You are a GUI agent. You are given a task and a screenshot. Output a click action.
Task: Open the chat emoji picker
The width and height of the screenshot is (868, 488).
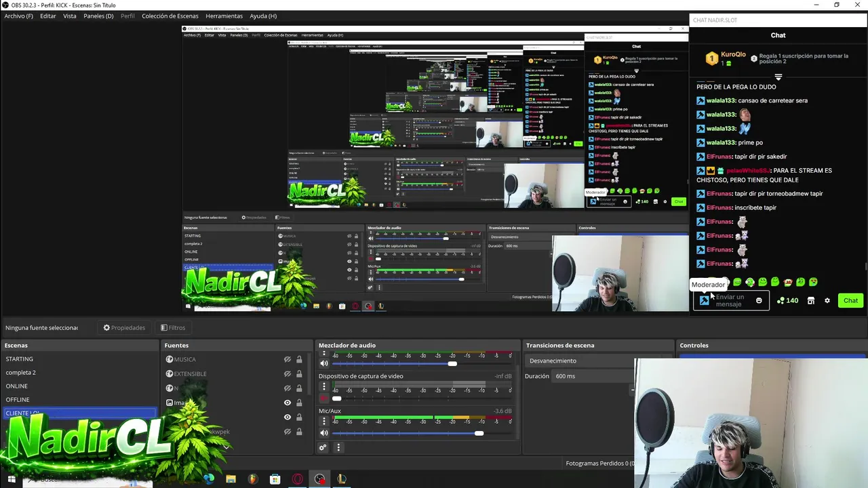[x=759, y=300]
